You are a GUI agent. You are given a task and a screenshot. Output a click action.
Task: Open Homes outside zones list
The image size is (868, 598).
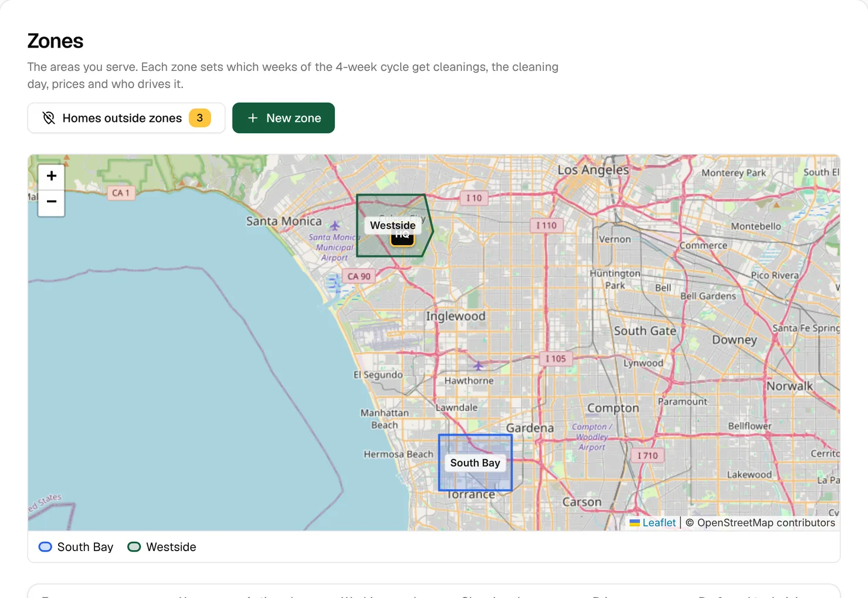(x=126, y=118)
